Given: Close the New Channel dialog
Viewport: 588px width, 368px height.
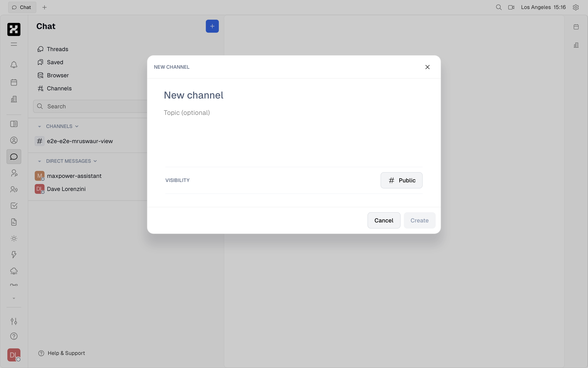Looking at the screenshot, I should (427, 67).
